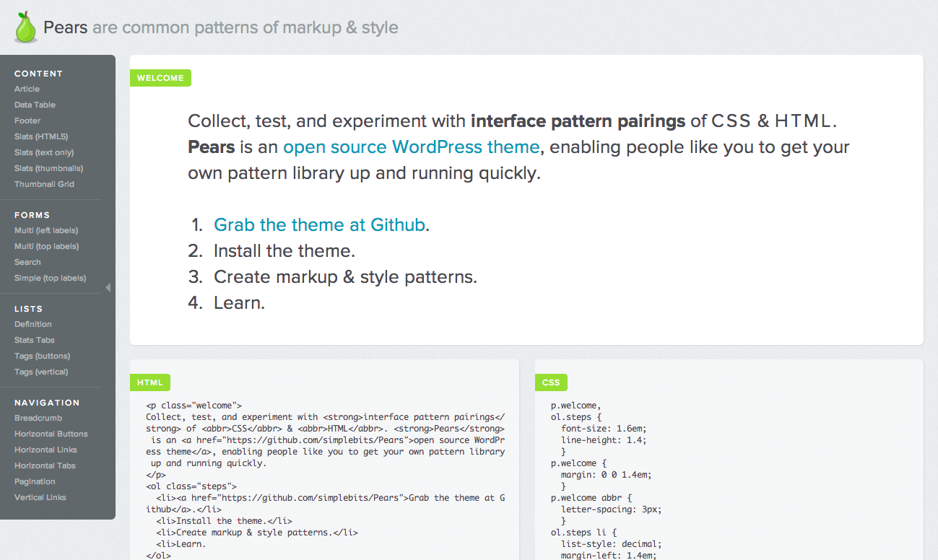This screenshot has height=560, width=938.
Task: Open Simple (top labels) form pattern
Action: pyautogui.click(x=50, y=278)
